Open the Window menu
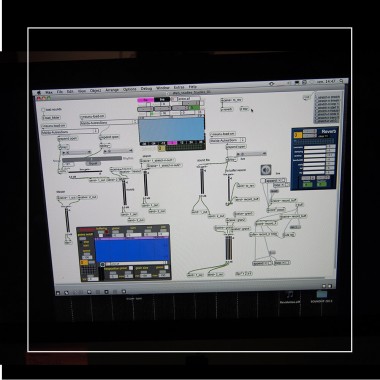This screenshot has width=380, height=380. point(163,88)
